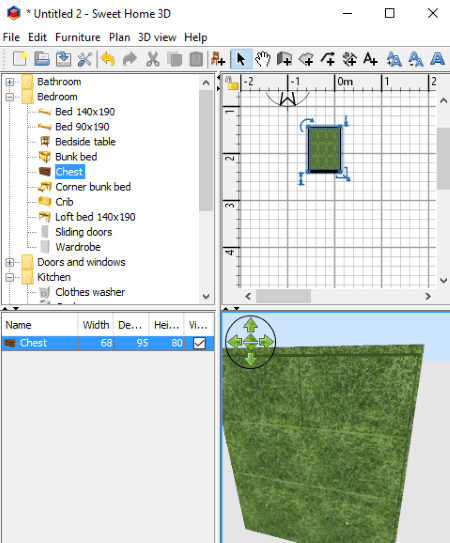
Task: Save the home using toolbar icon
Action: click(64, 59)
